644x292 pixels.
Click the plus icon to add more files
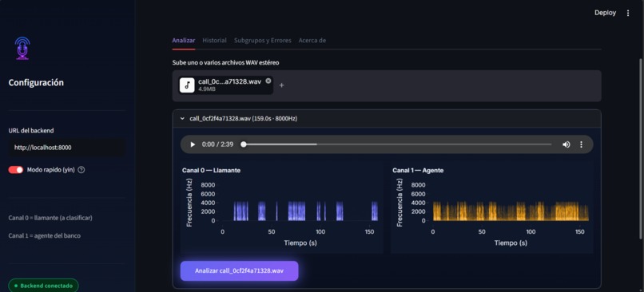282,85
